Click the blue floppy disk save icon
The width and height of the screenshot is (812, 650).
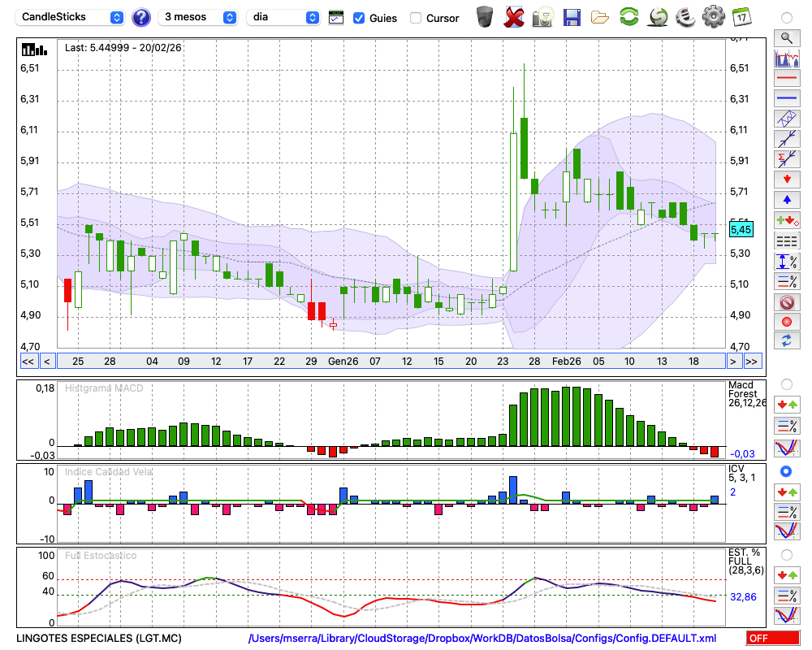(x=572, y=17)
